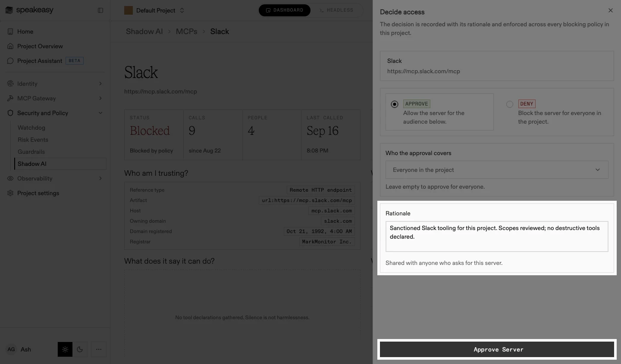The image size is (621, 364).
Task: Click the Security and Policy shield icon
Action: tap(10, 113)
